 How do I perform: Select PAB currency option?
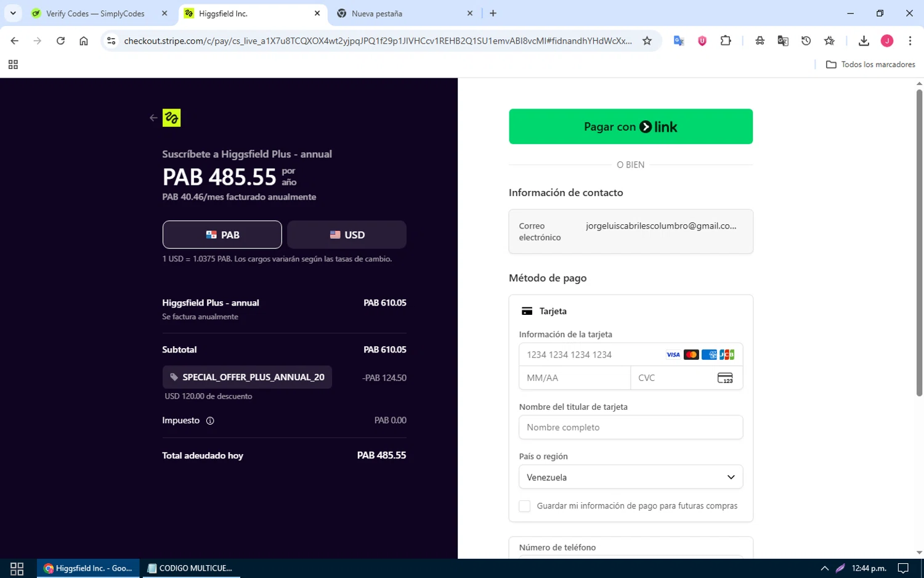point(222,235)
